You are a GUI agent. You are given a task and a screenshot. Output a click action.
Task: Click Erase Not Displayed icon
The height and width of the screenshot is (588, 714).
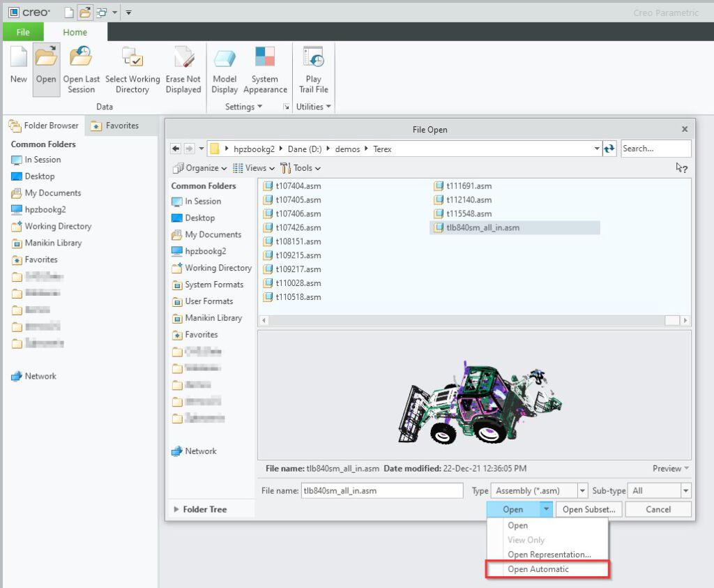(x=183, y=57)
